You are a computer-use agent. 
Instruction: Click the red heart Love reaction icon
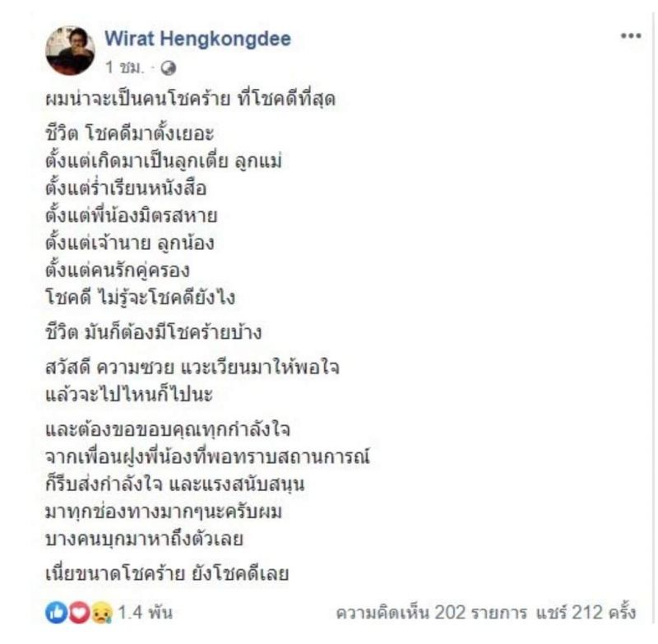tap(79, 612)
